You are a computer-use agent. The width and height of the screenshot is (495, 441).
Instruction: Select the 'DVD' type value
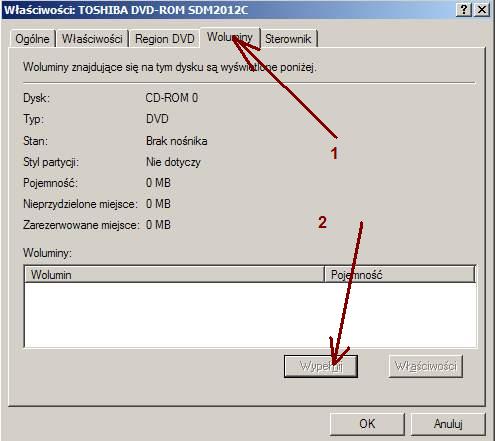pos(157,119)
